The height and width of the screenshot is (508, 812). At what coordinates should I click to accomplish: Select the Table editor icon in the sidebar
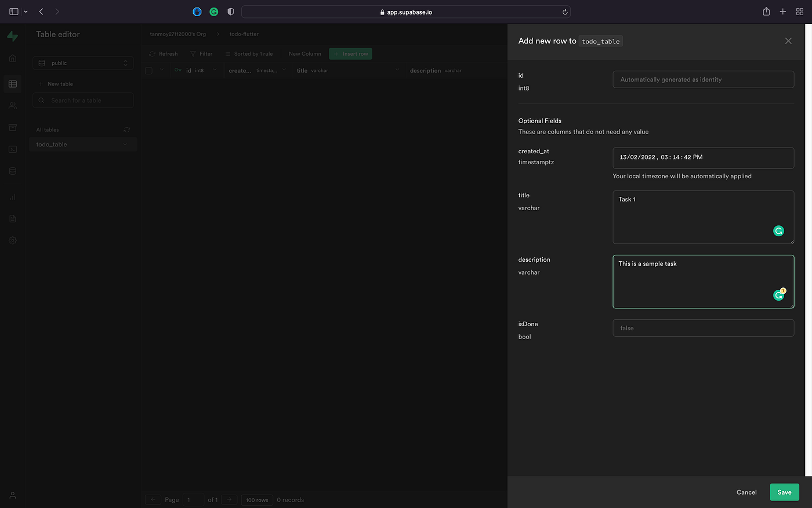pyautogui.click(x=12, y=84)
